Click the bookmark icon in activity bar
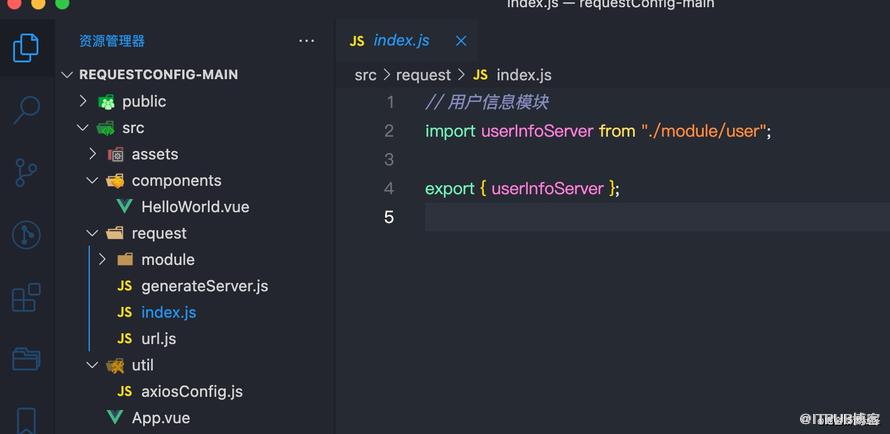 pyautogui.click(x=26, y=420)
